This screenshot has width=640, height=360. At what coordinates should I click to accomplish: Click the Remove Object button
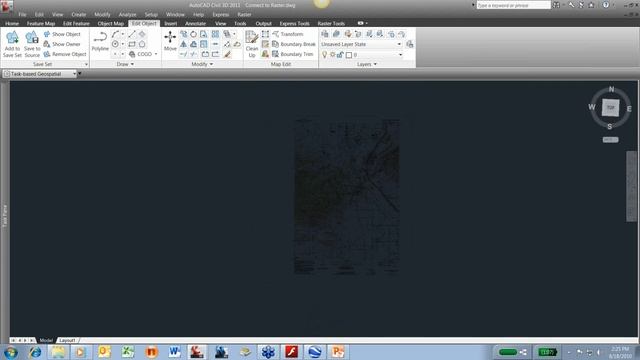click(65, 54)
